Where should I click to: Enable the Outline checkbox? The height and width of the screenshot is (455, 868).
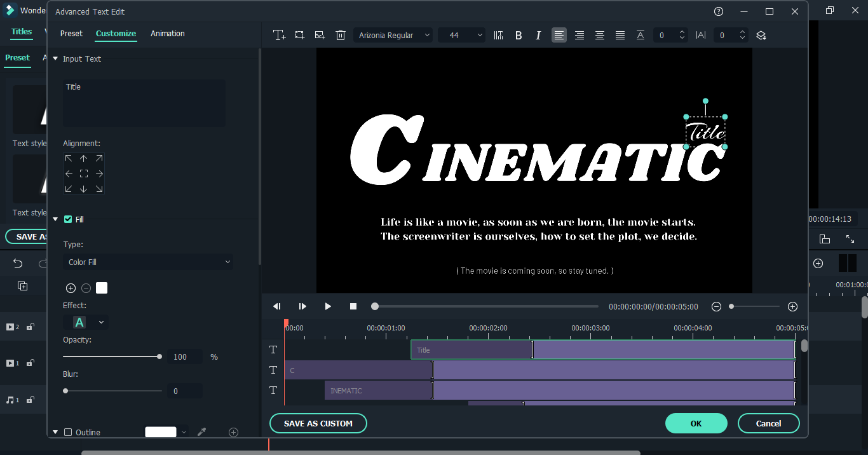pos(68,432)
